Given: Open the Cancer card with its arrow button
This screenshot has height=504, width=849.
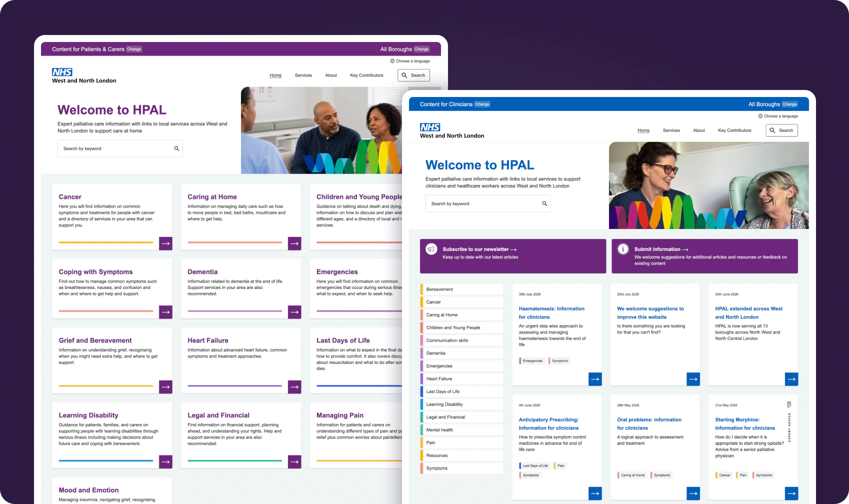Looking at the screenshot, I should [165, 243].
